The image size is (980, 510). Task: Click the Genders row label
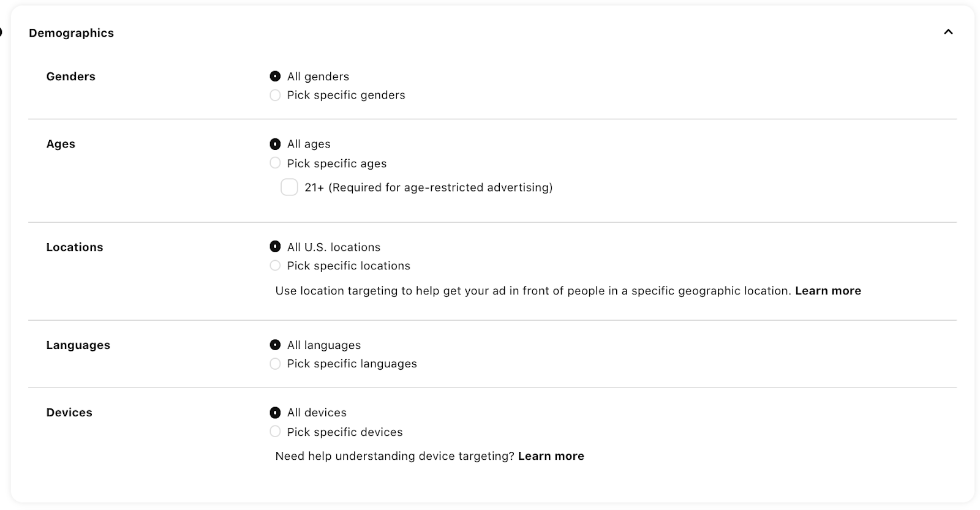coord(70,77)
